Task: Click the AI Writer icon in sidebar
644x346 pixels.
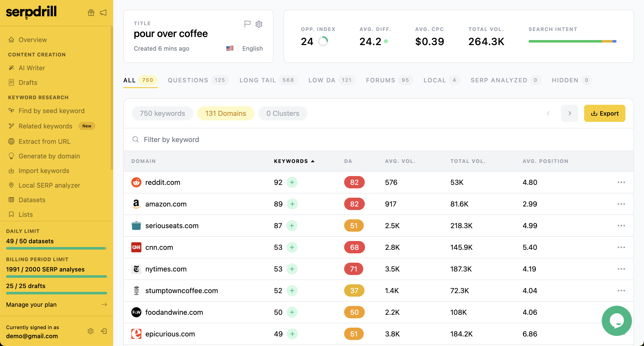Action: click(x=12, y=67)
